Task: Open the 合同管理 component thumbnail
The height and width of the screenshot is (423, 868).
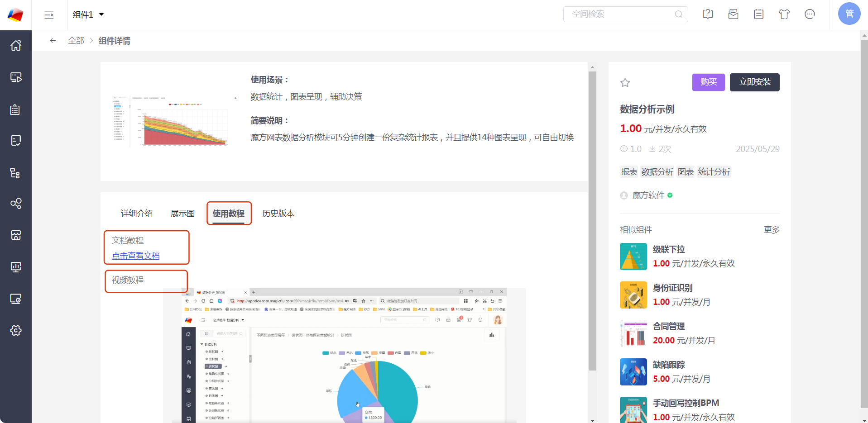Action: (x=633, y=333)
